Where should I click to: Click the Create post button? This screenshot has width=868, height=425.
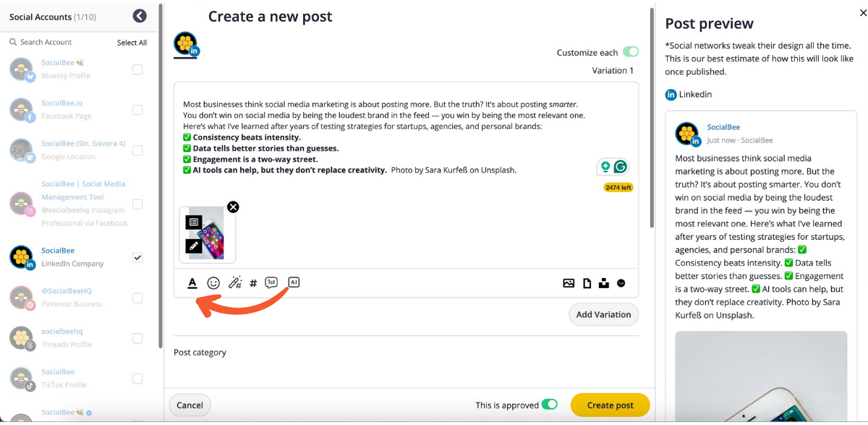pos(610,405)
